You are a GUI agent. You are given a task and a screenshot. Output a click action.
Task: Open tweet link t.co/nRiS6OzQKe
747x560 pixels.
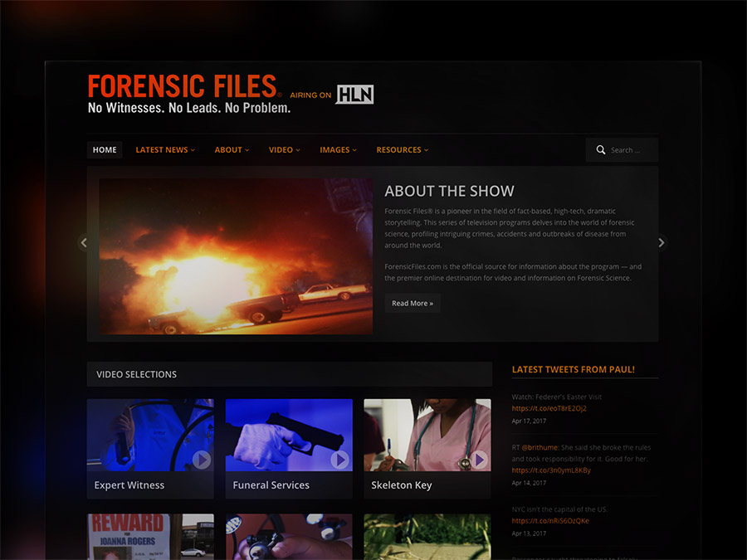coord(550,521)
